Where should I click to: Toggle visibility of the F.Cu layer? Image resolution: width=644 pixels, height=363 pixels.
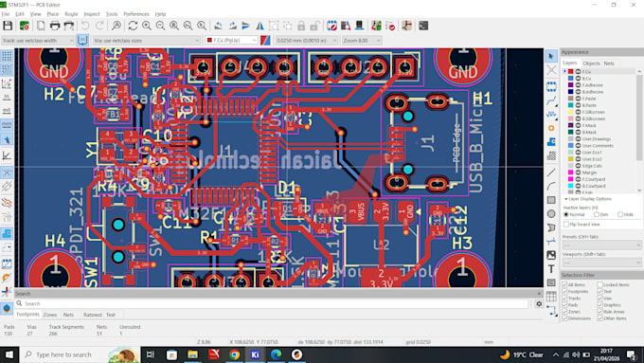(578, 71)
